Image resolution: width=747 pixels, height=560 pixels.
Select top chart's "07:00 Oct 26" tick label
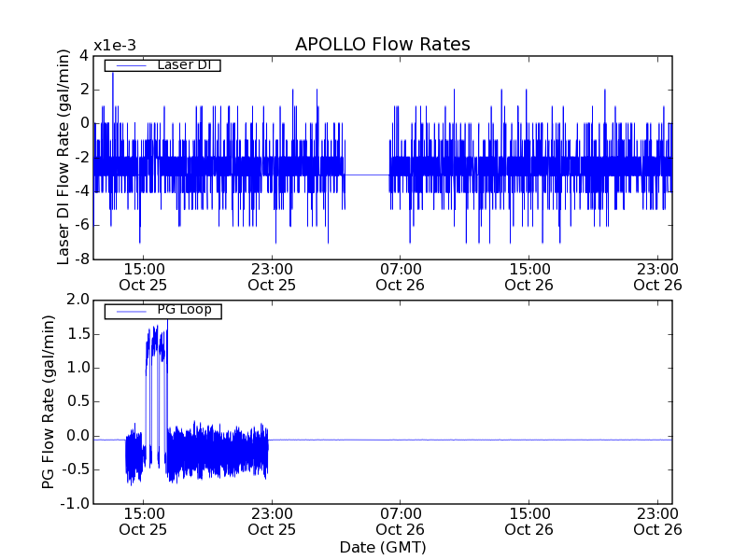[401, 276]
